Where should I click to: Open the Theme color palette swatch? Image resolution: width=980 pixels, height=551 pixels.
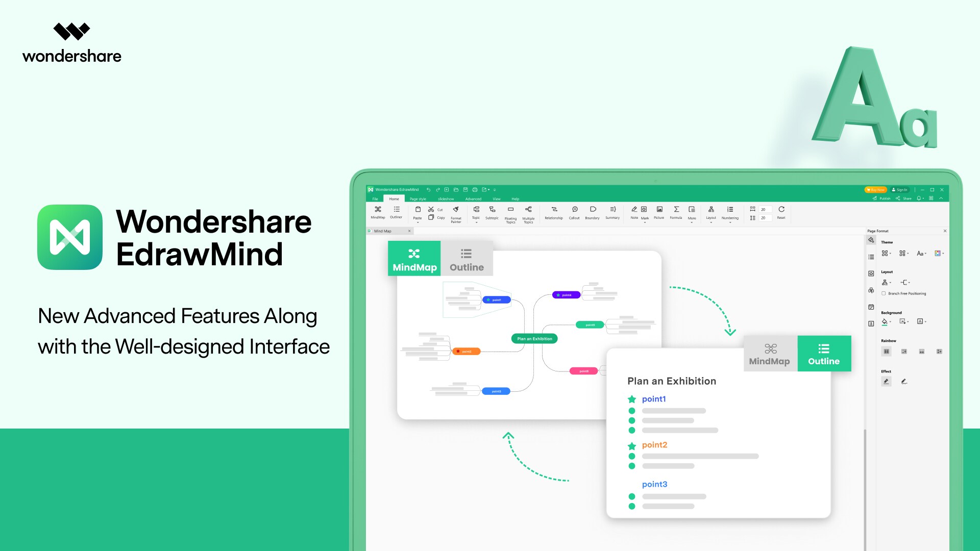coord(939,254)
